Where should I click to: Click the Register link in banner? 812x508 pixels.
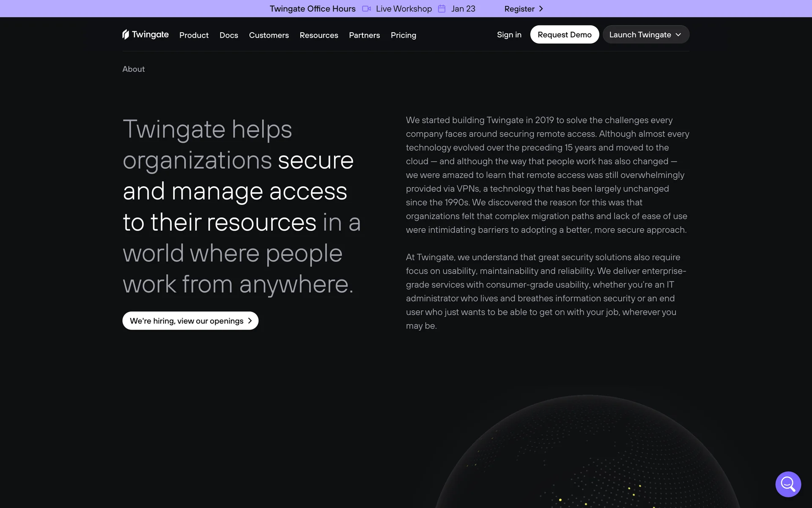click(x=519, y=9)
